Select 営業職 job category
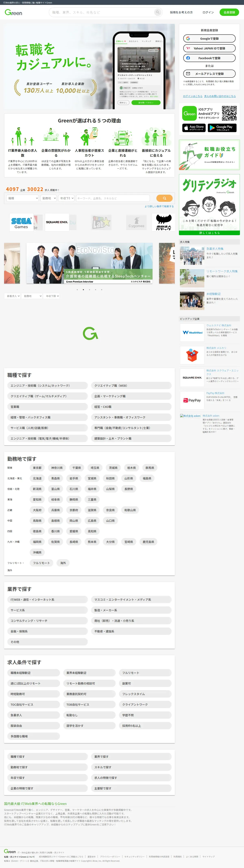Viewport: 244px width, 868px height. pos(48,407)
